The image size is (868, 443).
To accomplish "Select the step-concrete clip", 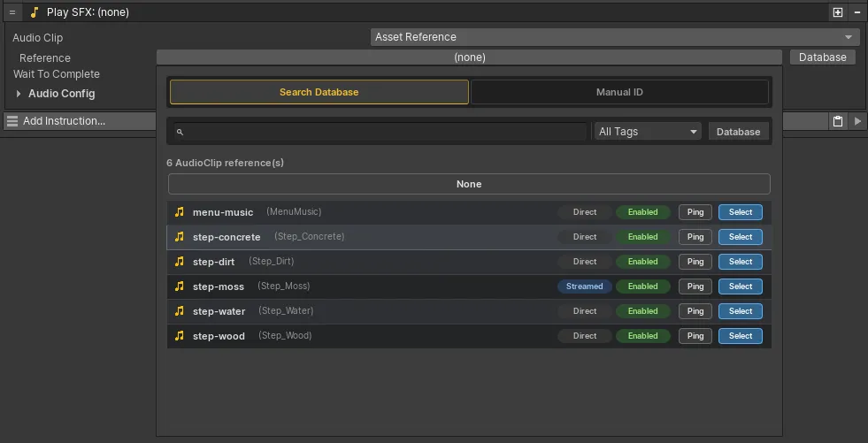I will 740,237.
